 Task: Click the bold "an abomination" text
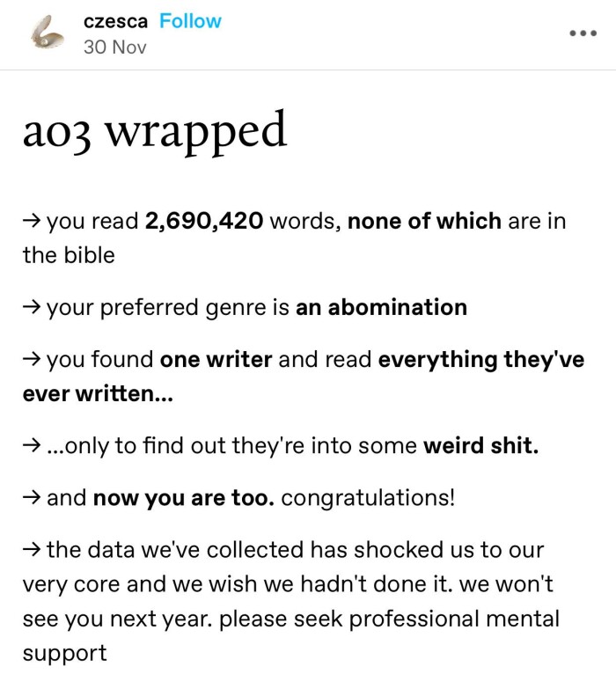click(x=381, y=307)
